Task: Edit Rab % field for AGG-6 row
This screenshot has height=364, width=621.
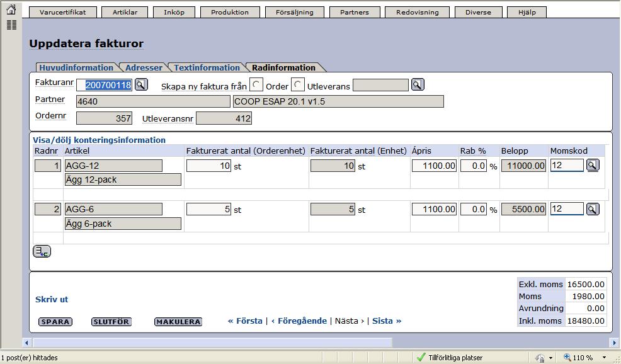Action: pyautogui.click(x=473, y=209)
